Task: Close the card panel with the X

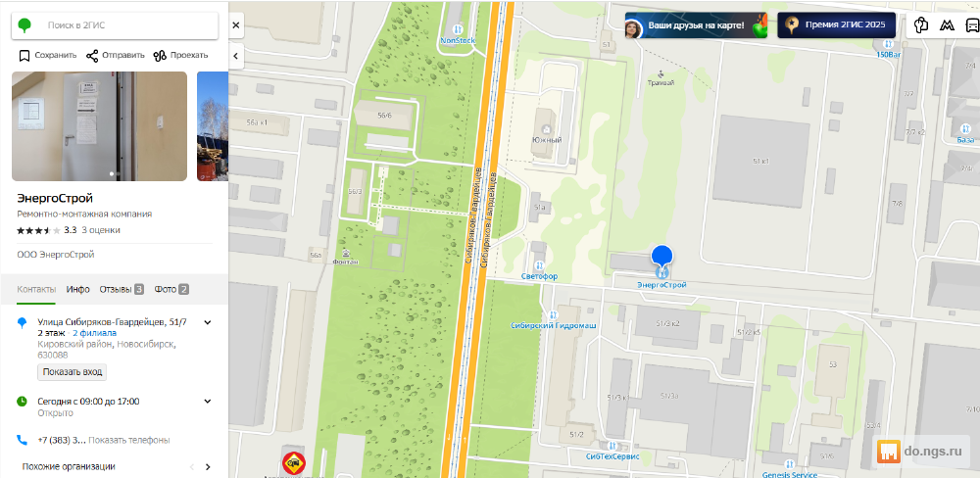Action: (x=235, y=25)
